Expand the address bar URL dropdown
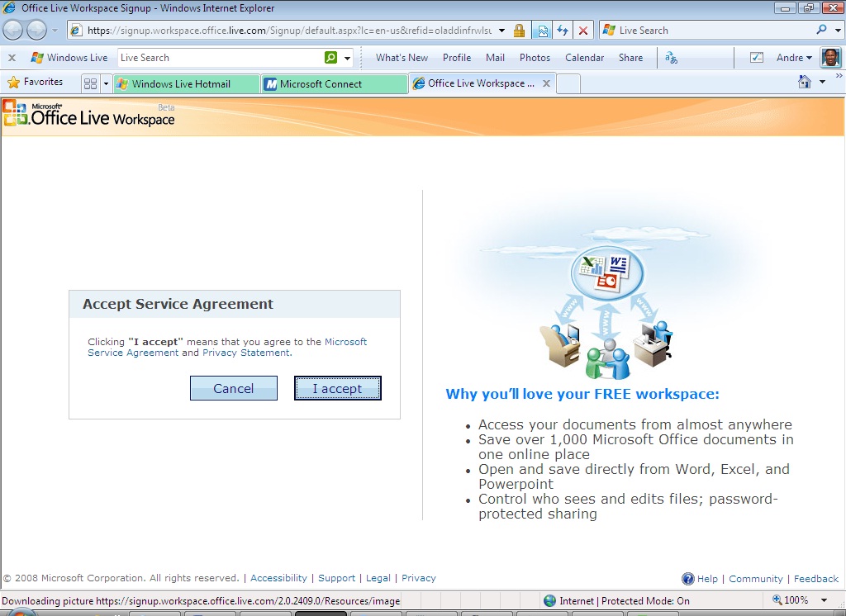Screen dimensions: 846x616 [x=501, y=31]
